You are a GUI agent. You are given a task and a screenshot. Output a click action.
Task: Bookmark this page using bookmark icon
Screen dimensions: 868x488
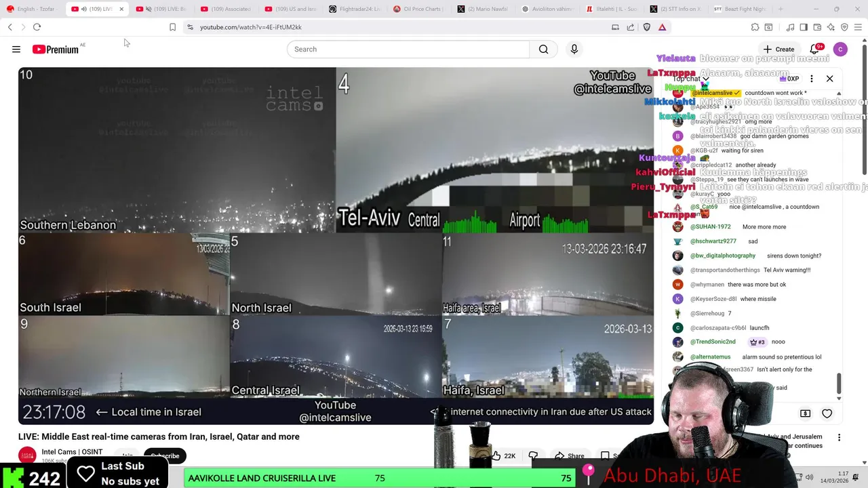(172, 27)
